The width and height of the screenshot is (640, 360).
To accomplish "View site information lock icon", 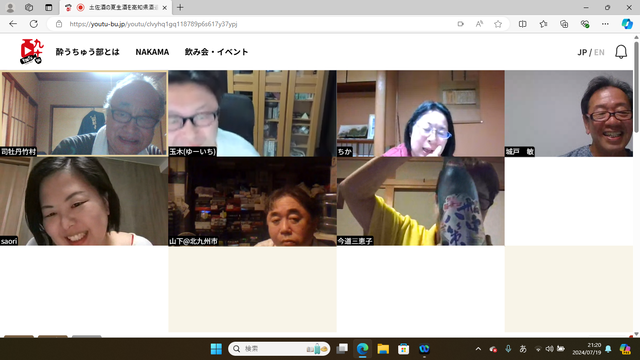I will pyautogui.click(x=59, y=24).
